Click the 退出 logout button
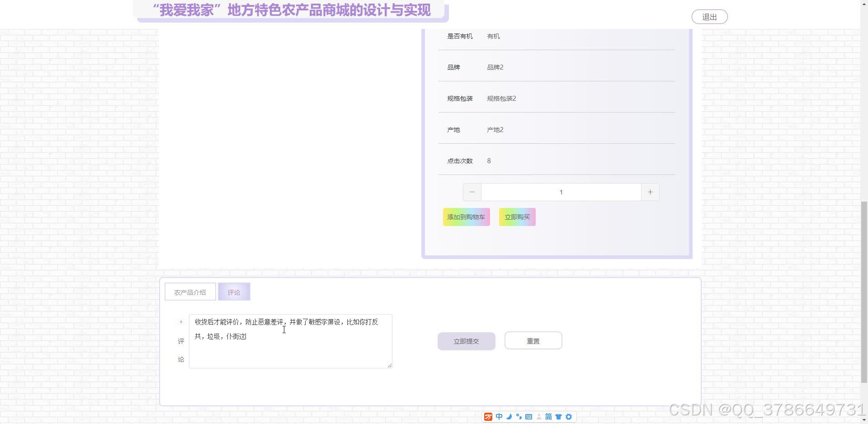This screenshot has width=868, height=424. (709, 16)
